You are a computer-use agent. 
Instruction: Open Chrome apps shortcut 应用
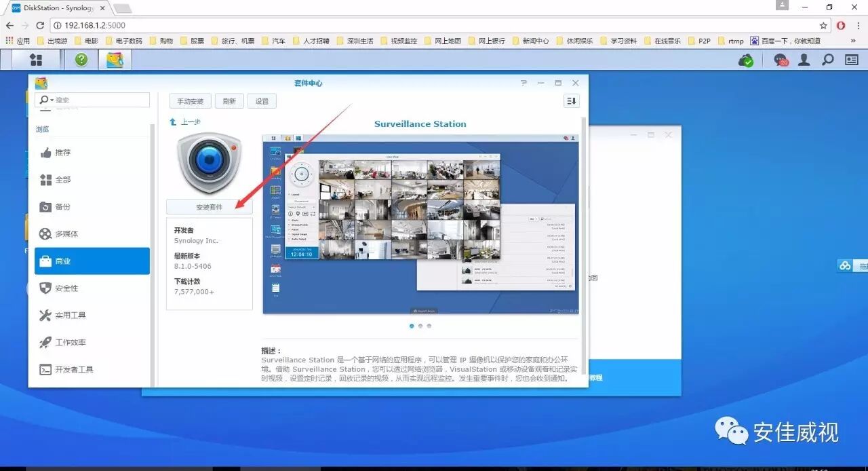pos(18,41)
